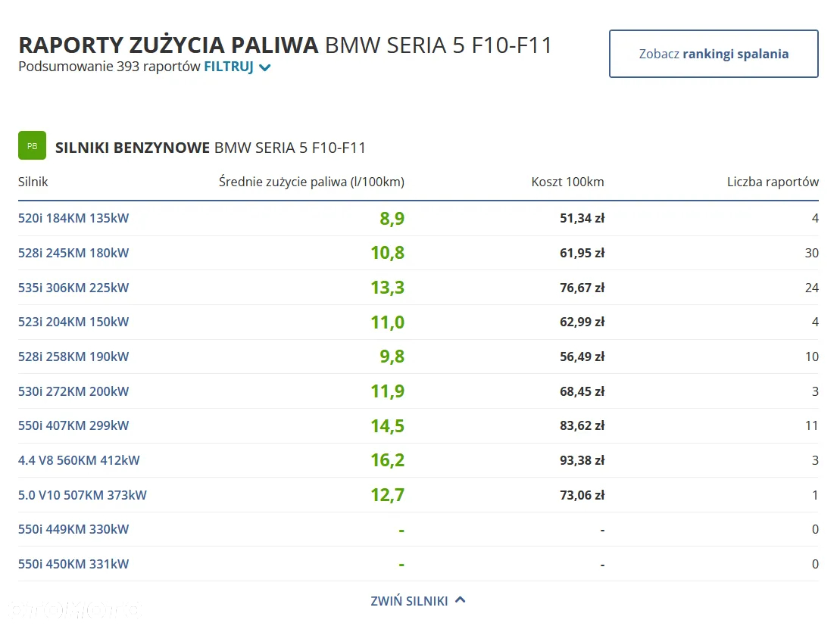Select the 16,2 fuel consumption value

click(387, 460)
